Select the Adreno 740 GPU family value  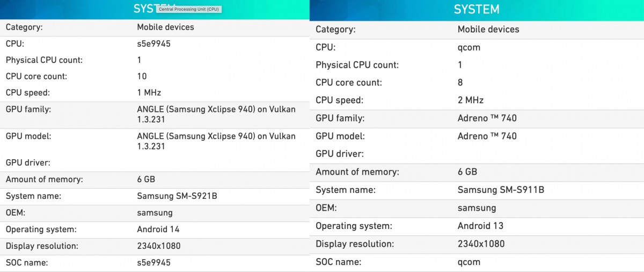coord(487,118)
